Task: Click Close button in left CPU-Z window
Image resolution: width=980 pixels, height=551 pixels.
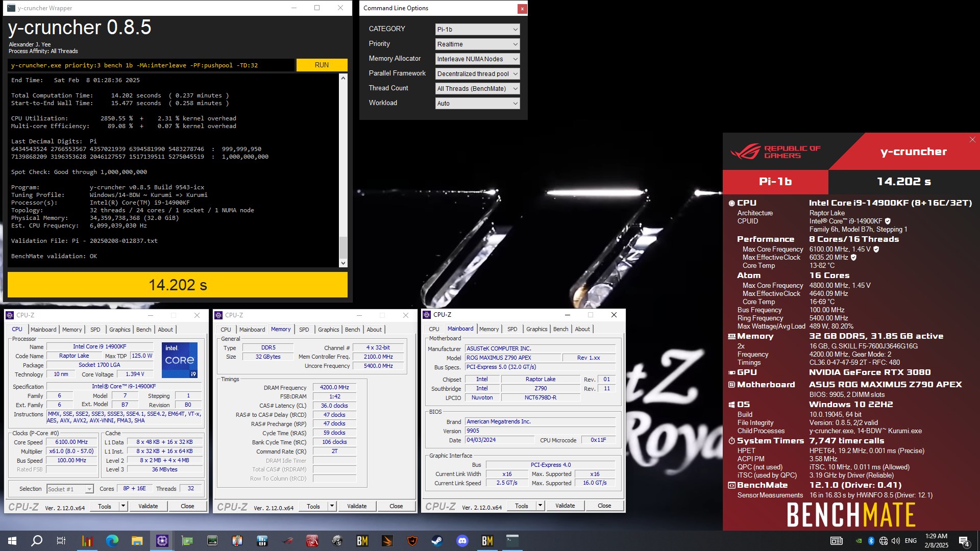Action: [187, 506]
